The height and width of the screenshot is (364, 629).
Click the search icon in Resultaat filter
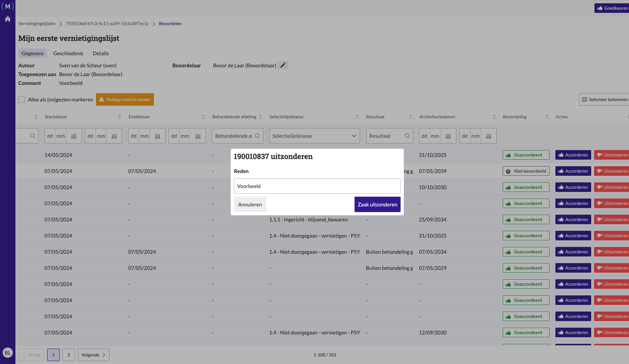point(407,136)
